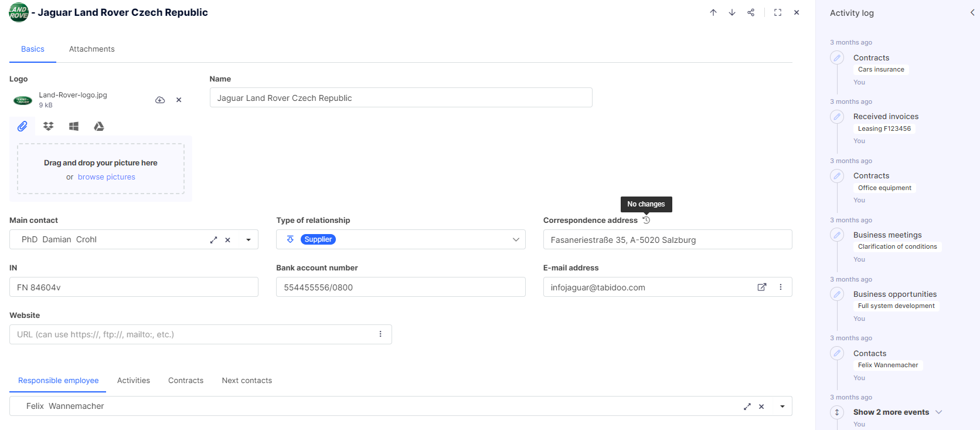
Task: Click edit icon beside Business opportunities
Action: [x=837, y=294]
